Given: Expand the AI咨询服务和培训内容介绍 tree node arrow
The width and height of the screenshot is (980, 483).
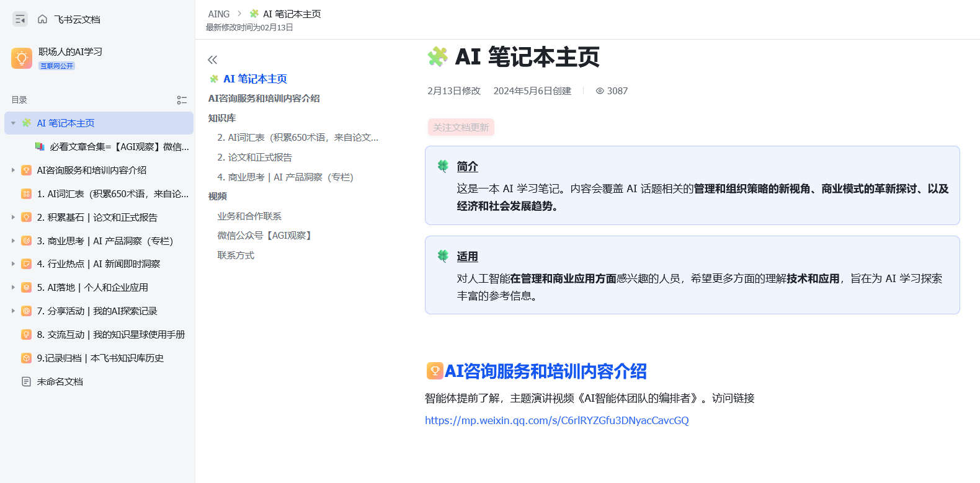Looking at the screenshot, I should click(x=13, y=170).
